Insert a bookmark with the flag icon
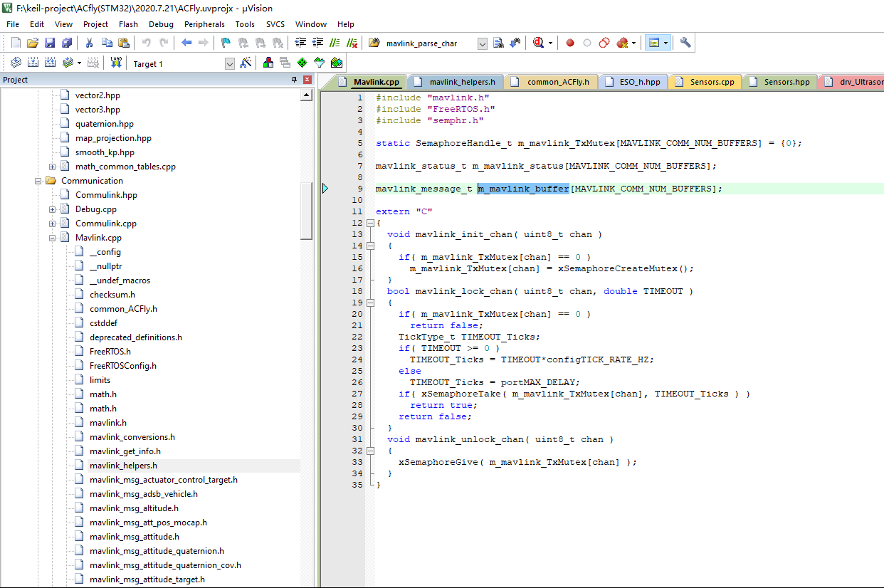The image size is (884, 588). click(226, 43)
